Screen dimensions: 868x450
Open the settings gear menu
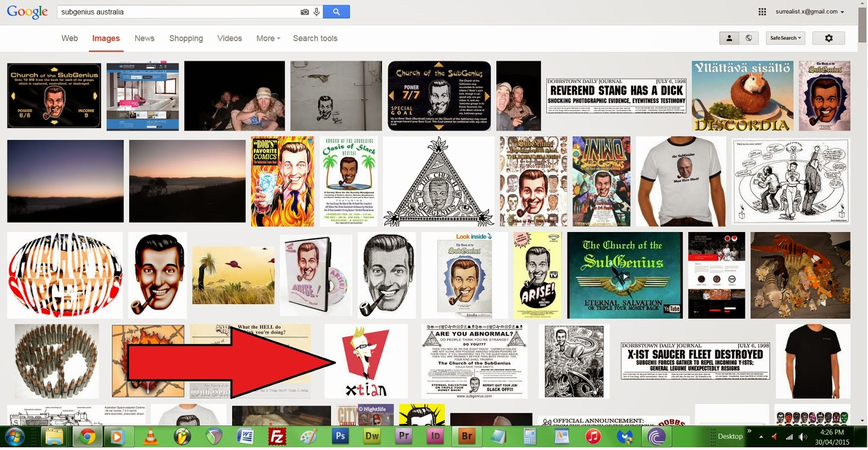pyautogui.click(x=828, y=38)
